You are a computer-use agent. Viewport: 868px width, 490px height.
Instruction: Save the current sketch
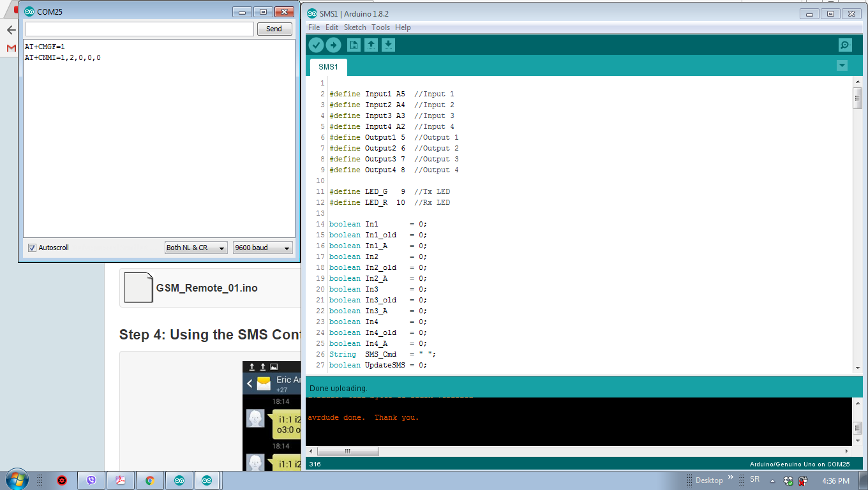coord(388,45)
